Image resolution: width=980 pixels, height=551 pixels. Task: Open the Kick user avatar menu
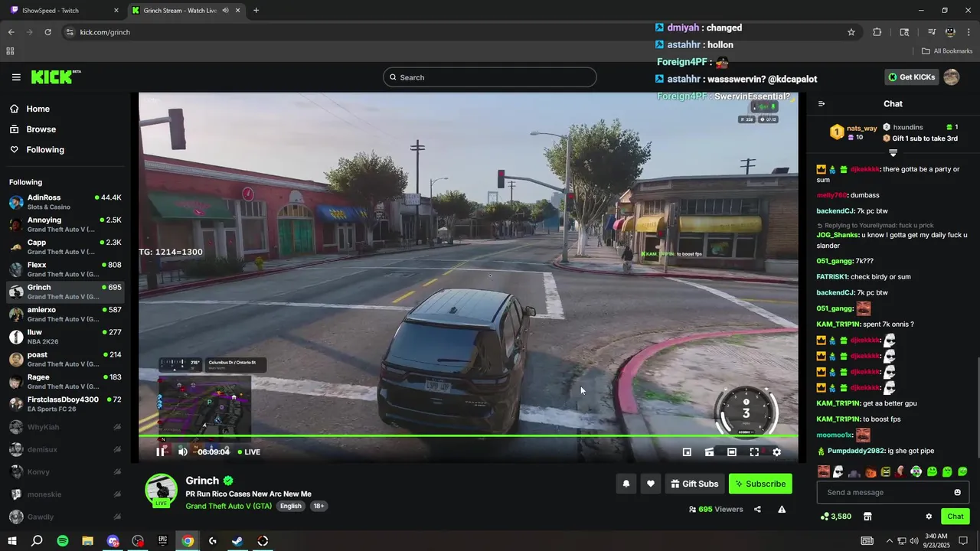952,77
